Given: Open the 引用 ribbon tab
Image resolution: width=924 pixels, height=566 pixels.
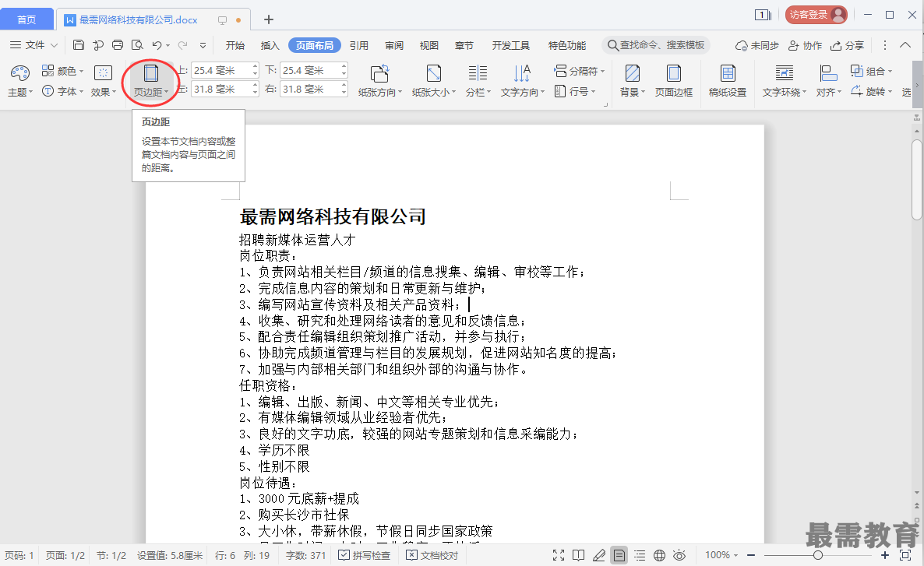Looking at the screenshot, I should [x=359, y=45].
